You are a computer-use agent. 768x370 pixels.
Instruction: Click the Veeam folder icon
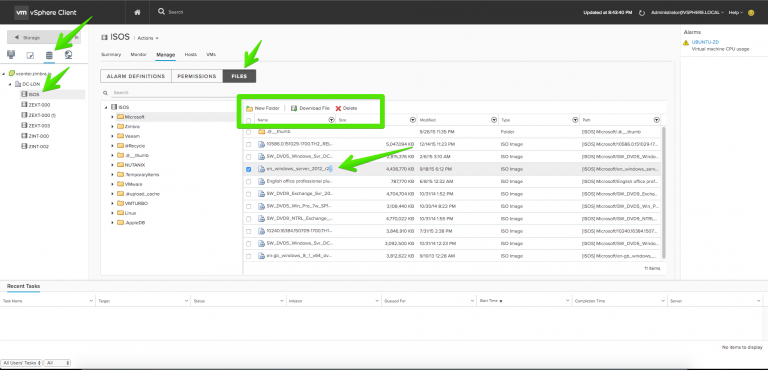click(x=120, y=136)
